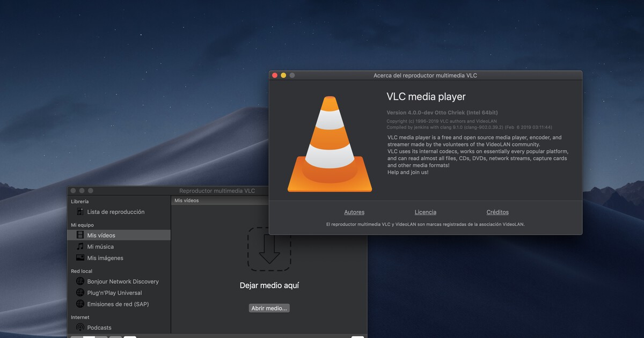644x338 pixels.
Task: Select the Podcasts broadcast icon
Action: [80, 327]
